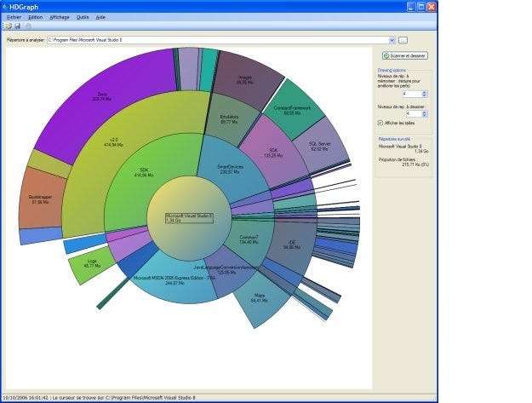Select the orange Bootstrapper chart segment

(41, 200)
